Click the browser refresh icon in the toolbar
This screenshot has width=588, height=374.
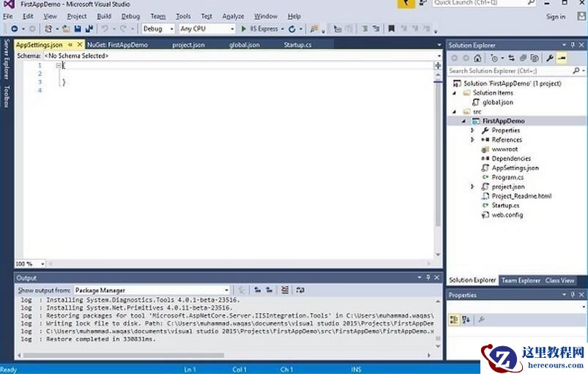(292, 29)
